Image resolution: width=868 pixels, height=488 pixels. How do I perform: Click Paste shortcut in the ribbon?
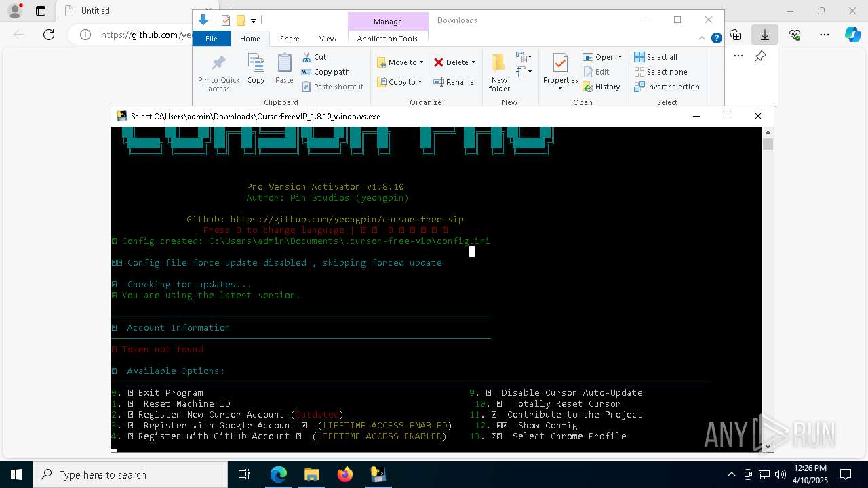point(332,87)
